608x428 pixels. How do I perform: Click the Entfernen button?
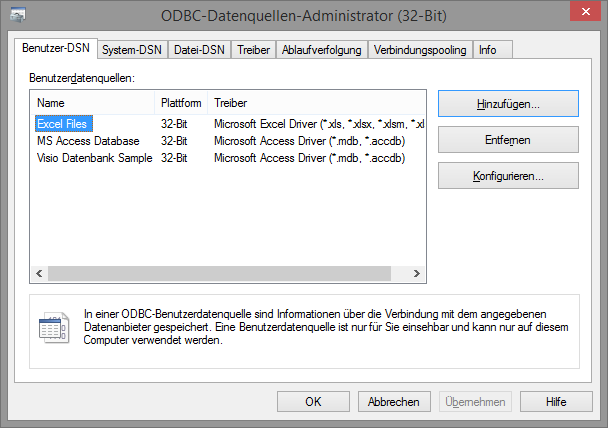(x=508, y=139)
